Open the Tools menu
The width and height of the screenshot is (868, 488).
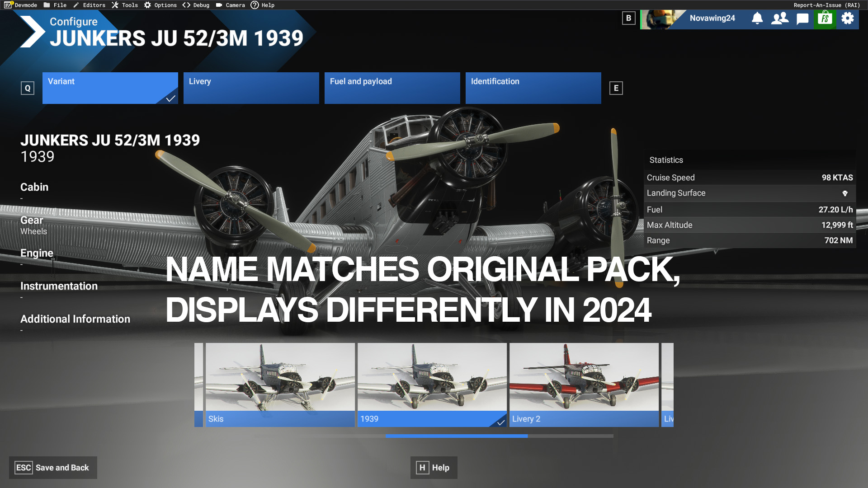(125, 5)
